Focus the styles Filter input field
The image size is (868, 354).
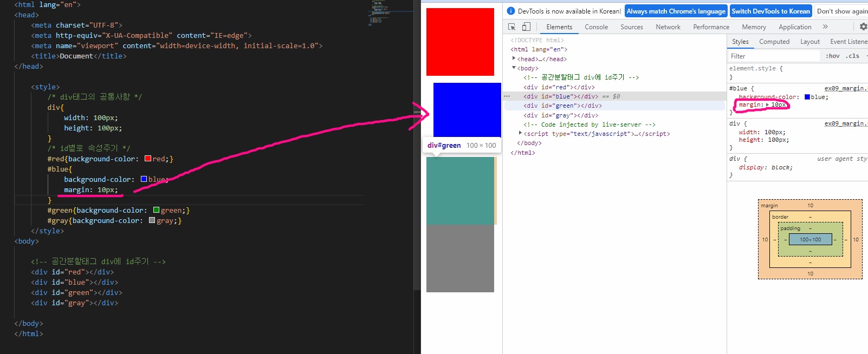(774, 56)
